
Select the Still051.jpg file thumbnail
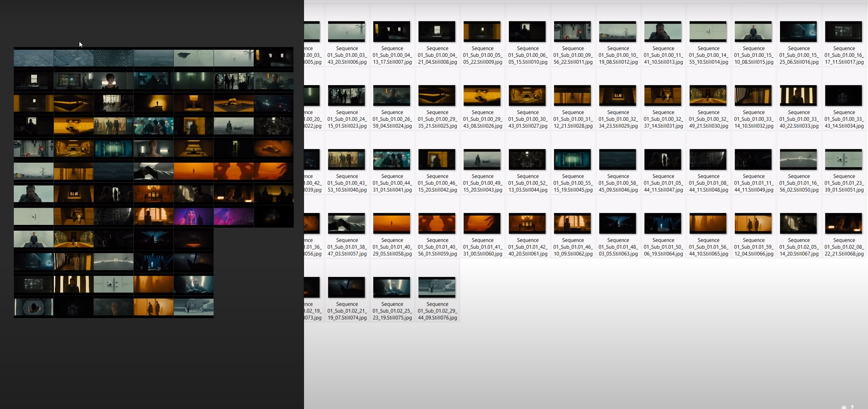pos(844,160)
